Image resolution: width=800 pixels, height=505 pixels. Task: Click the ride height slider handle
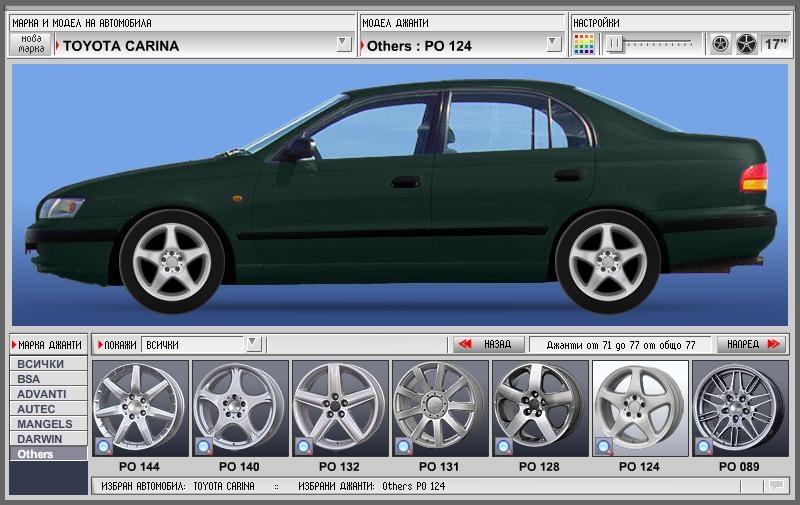pos(615,44)
